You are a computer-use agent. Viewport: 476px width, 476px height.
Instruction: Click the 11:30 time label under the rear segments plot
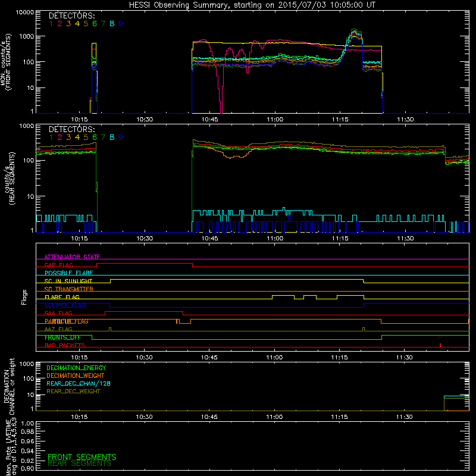coord(405,239)
